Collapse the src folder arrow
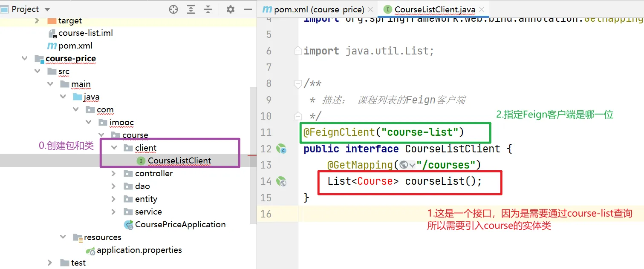The width and height of the screenshot is (644, 269). pyautogui.click(x=38, y=71)
